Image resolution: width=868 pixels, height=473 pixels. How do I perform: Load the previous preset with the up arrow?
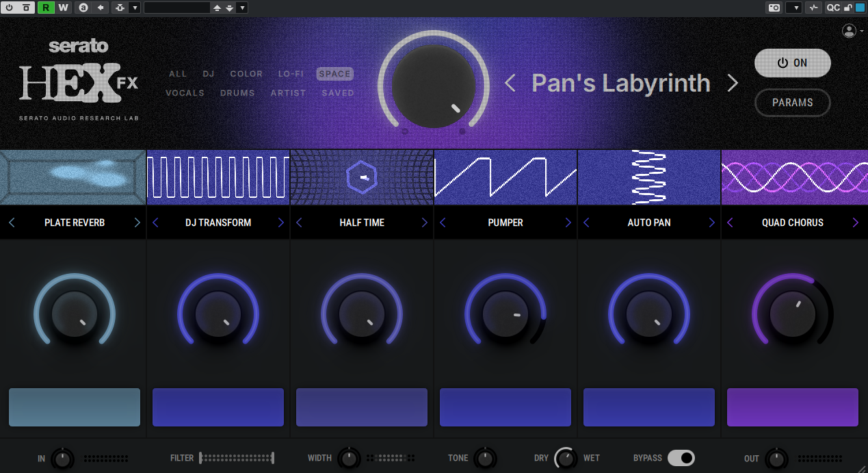pos(218,8)
